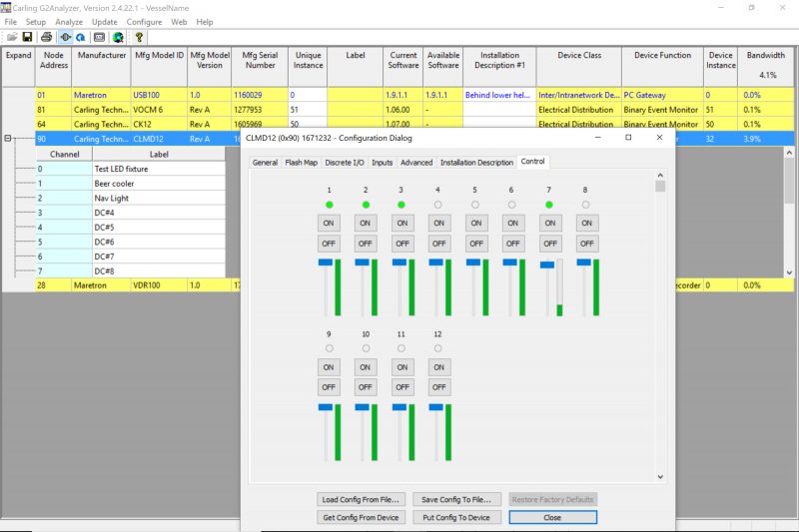799x532 pixels.
Task: Turn channel 3 OFF
Action: (x=402, y=244)
